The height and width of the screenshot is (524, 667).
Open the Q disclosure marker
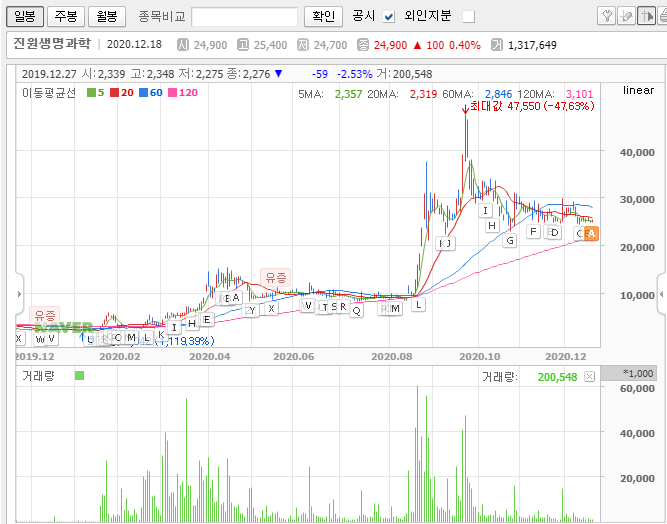pos(356,311)
